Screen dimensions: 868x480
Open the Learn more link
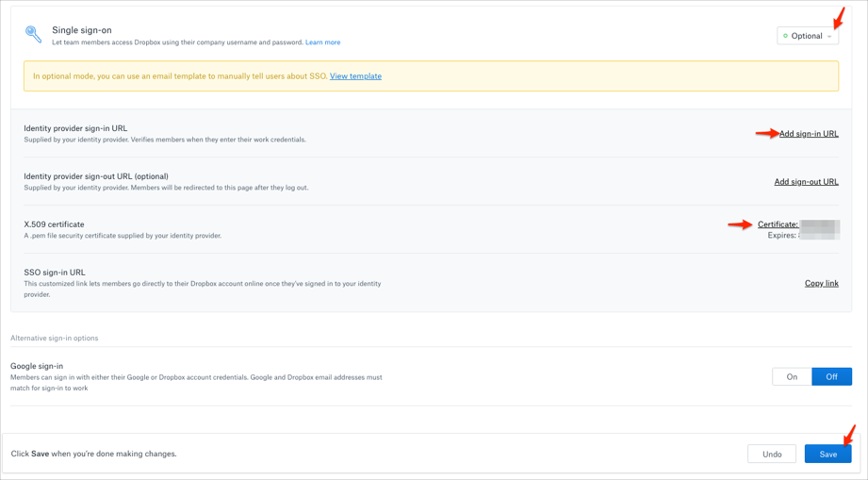point(322,42)
